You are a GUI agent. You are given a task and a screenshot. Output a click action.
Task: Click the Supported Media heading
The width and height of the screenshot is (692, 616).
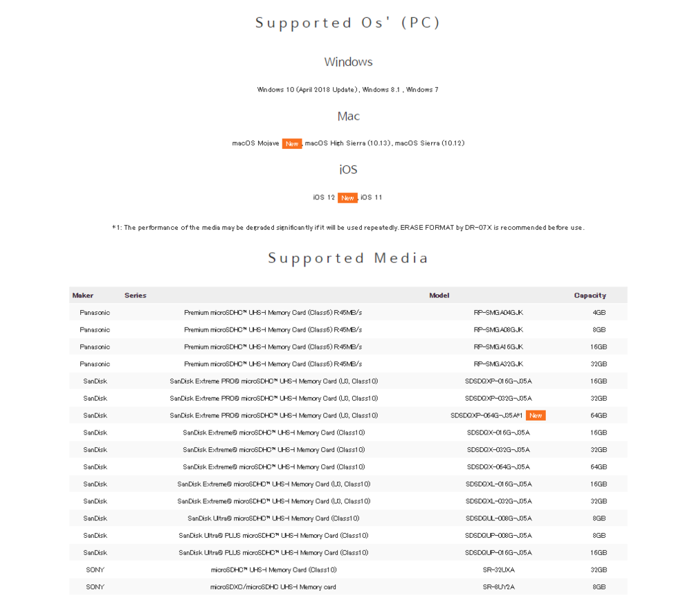coord(348,258)
